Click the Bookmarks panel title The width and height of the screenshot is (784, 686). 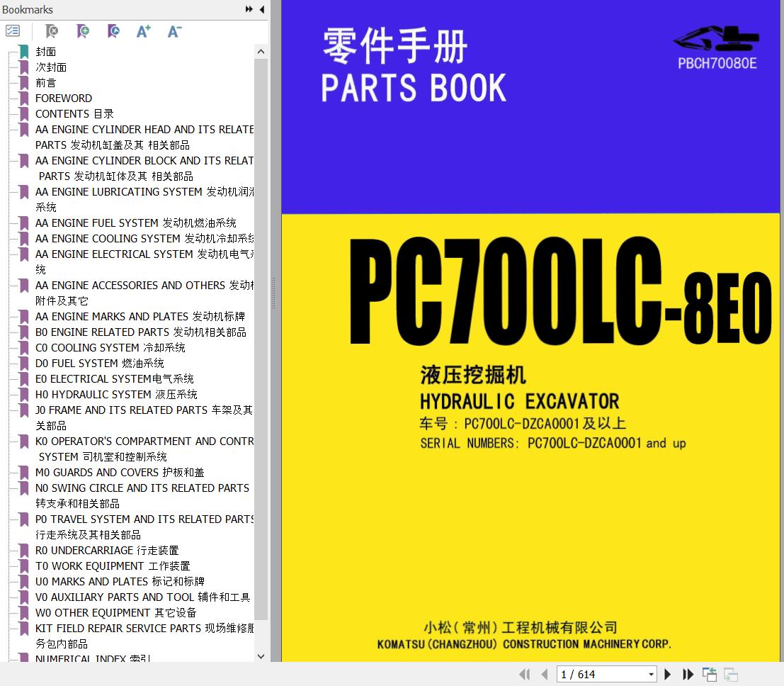tap(28, 9)
